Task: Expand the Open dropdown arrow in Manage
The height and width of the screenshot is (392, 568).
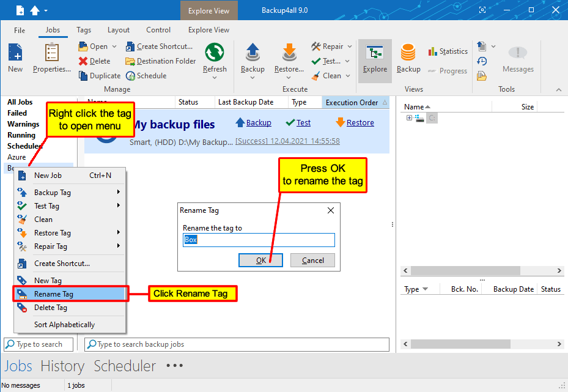Action: coord(114,46)
